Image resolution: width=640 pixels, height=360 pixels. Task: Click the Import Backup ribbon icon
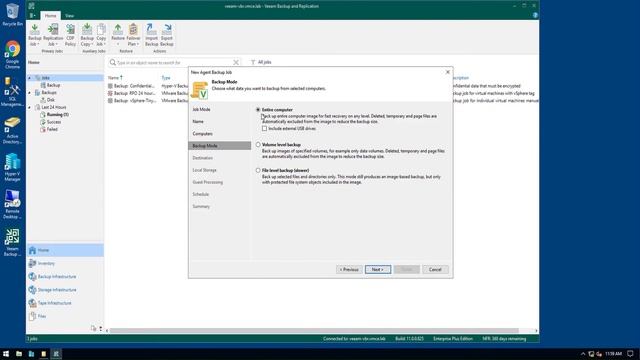coord(151,35)
